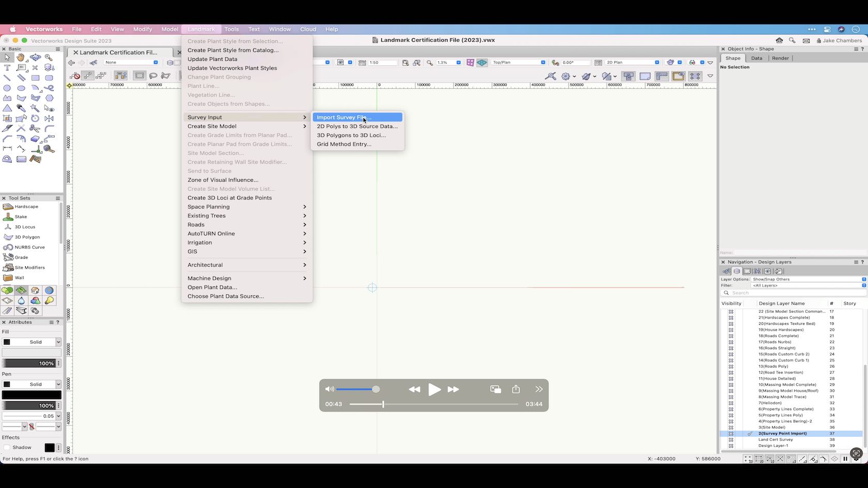Screen dimensions: 868x488
Task: Select the Flyover tool
Action: 35,57
